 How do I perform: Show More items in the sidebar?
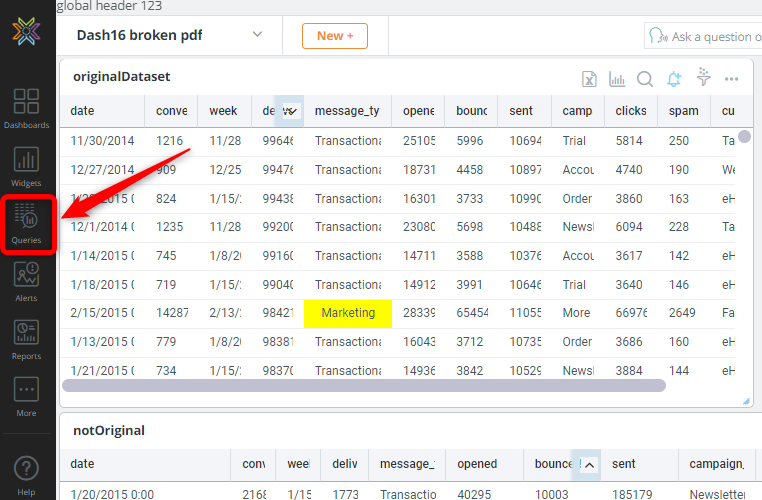(26, 396)
